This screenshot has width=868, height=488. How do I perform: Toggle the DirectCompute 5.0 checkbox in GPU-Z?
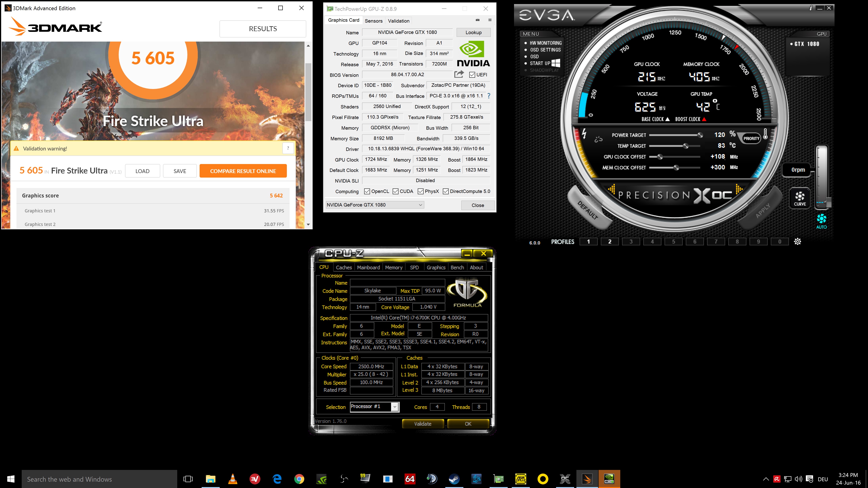(446, 191)
